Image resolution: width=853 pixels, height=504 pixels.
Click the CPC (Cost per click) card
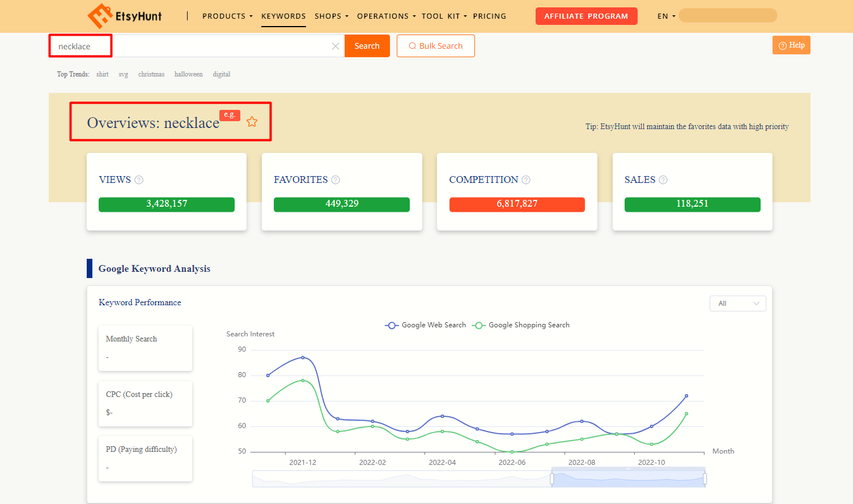[x=145, y=404]
